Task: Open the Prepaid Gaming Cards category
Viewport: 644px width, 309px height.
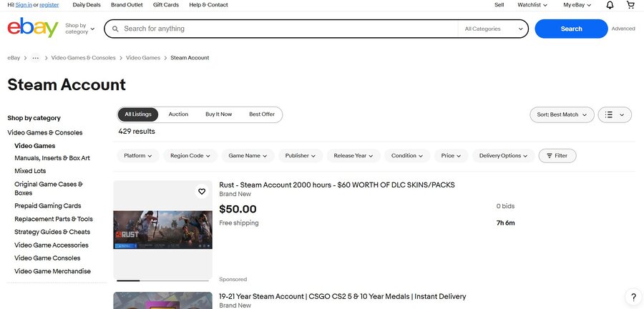Action: pos(47,206)
